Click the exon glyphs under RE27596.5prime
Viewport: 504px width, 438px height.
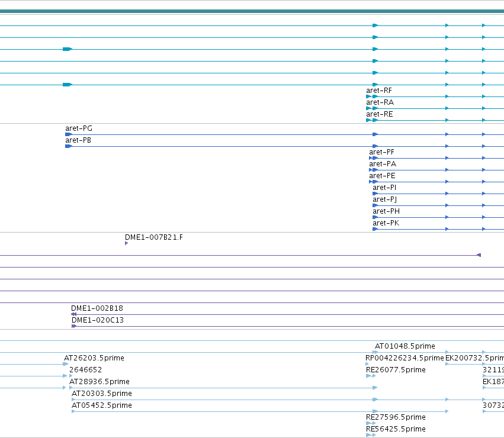371,424
